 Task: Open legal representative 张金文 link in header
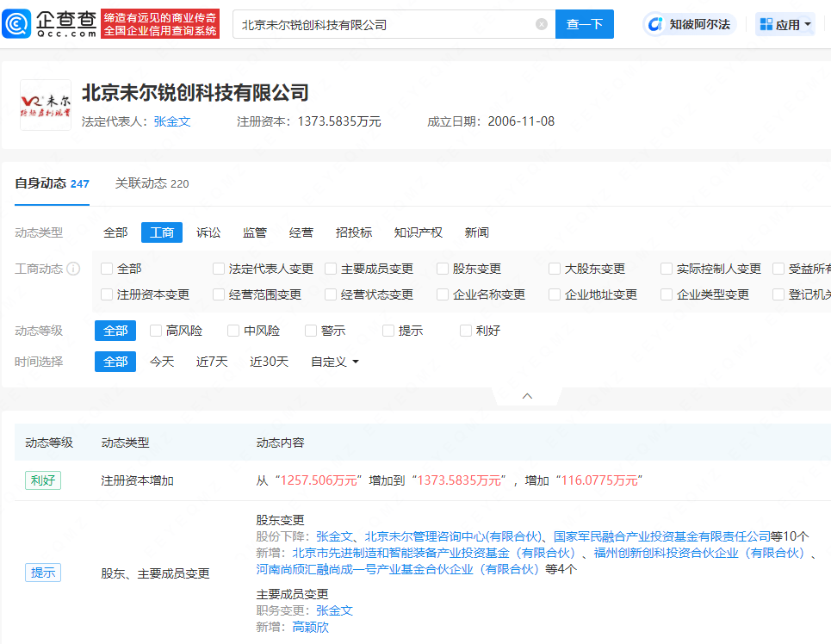point(172,121)
